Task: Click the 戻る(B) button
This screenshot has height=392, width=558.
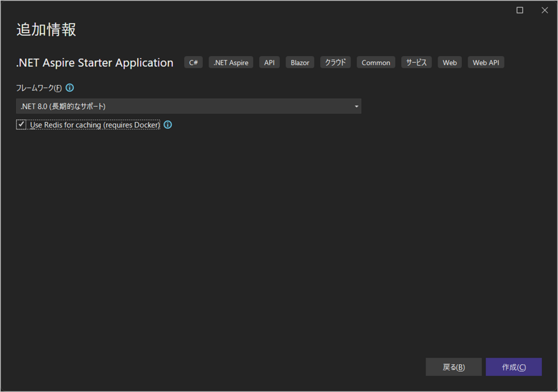Action: click(453, 367)
